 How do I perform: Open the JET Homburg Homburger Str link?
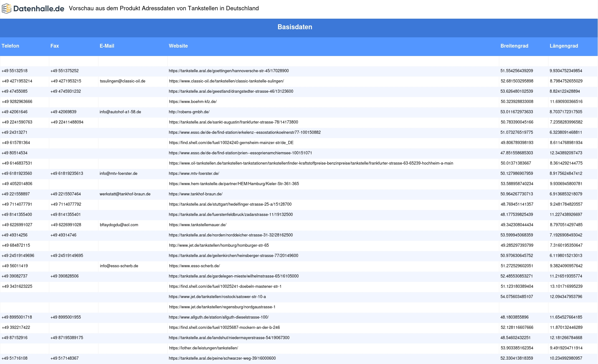(219, 245)
